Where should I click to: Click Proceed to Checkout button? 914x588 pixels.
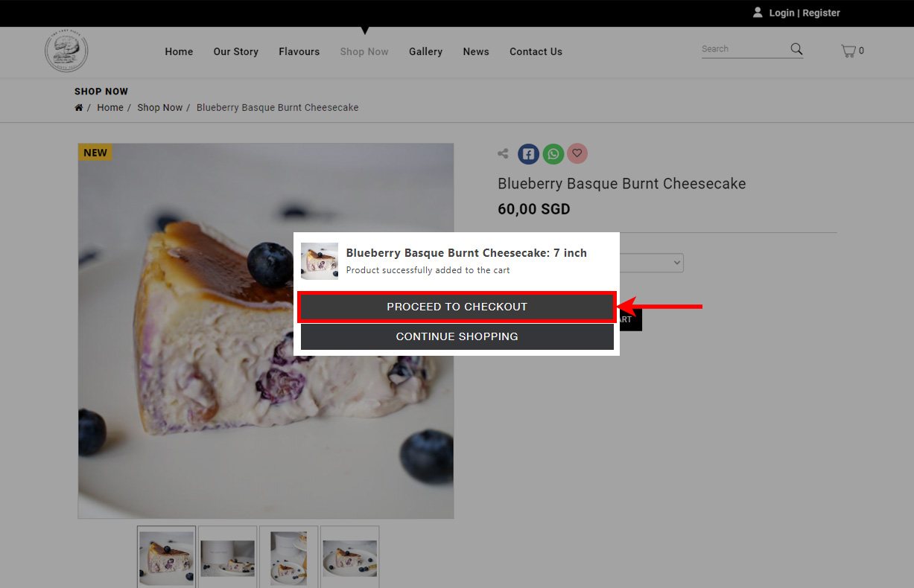457,307
